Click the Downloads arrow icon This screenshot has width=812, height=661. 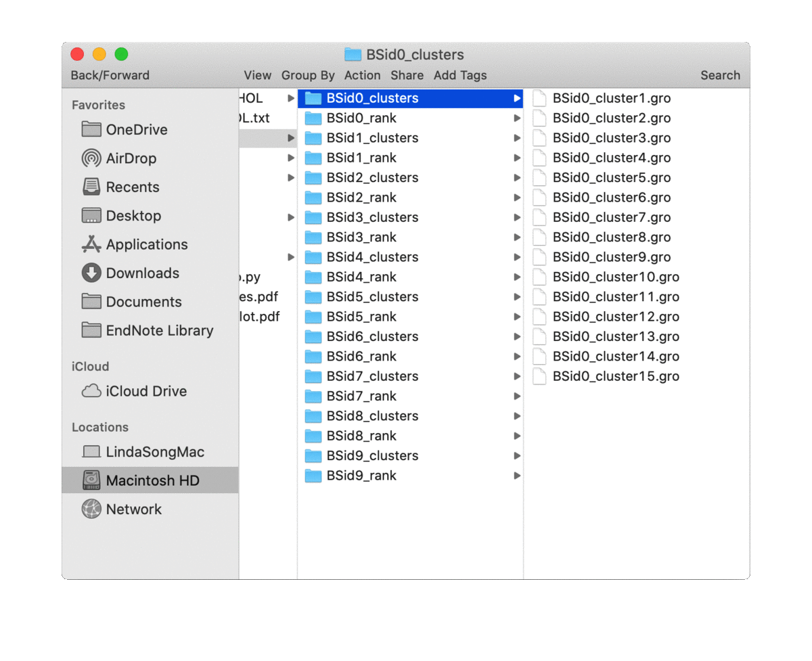point(91,273)
